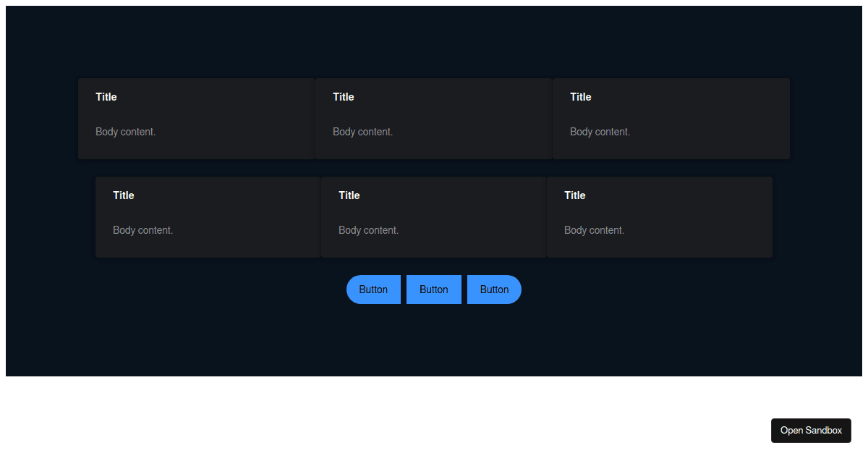Click Body content text in the bottom-middle card
The height and width of the screenshot is (456, 868).
point(368,229)
